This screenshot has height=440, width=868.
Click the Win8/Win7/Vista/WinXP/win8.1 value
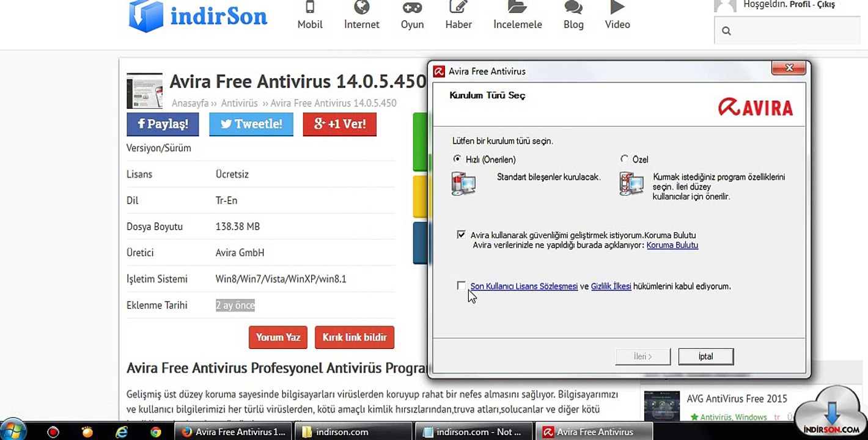pyautogui.click(x=281, y=279)
